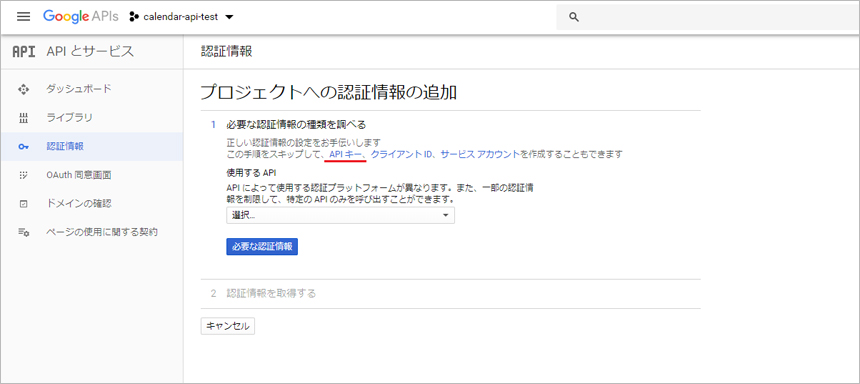Click the 使用する API label
860x384 pixels.
(x=252, y=172)
